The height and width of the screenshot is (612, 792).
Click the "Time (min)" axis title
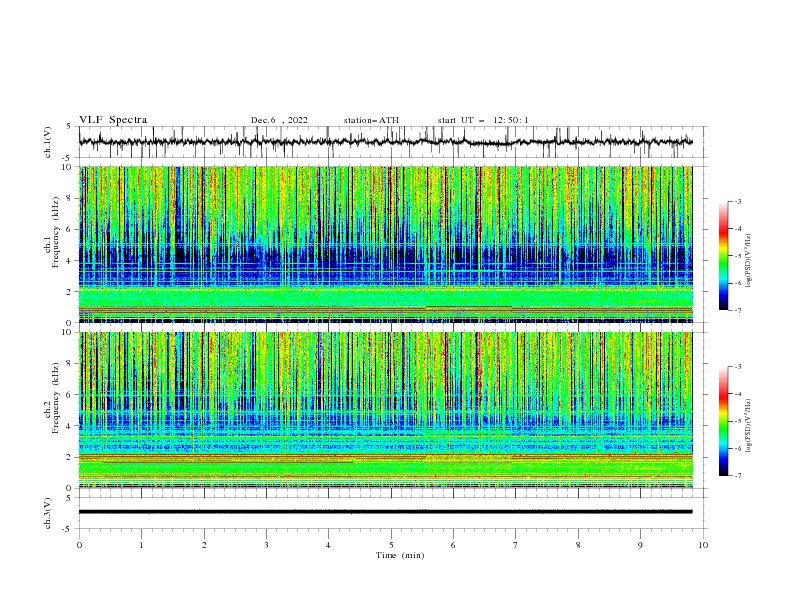400,555
